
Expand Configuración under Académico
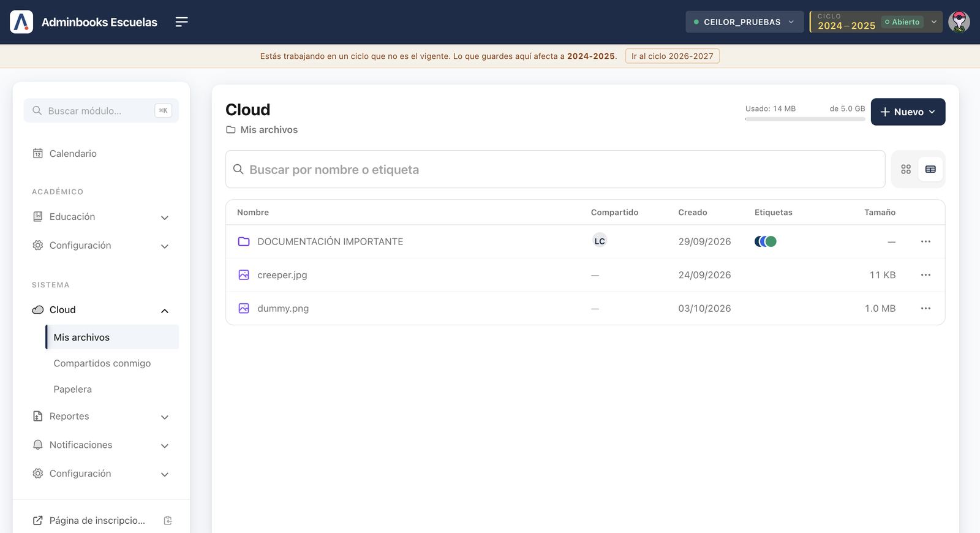tap(101, 246)
